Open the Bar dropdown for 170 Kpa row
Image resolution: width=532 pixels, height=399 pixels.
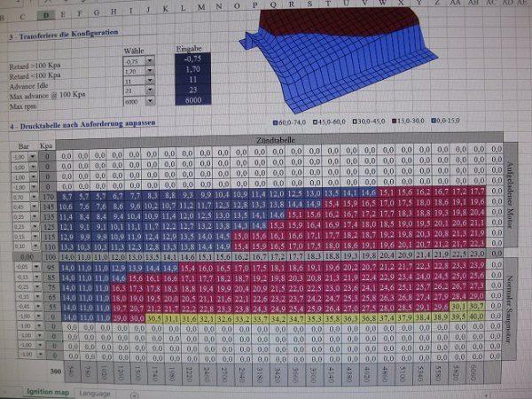coord(33,195)
